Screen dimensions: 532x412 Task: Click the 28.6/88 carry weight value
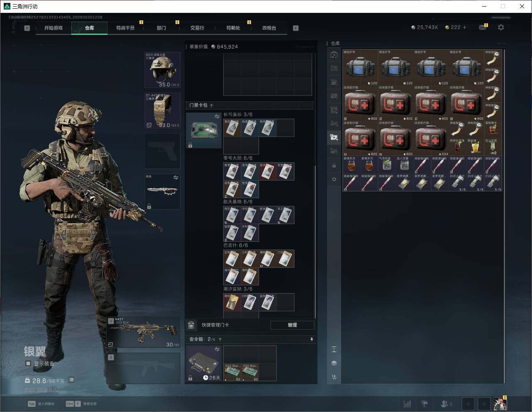[x=48, y=380]
